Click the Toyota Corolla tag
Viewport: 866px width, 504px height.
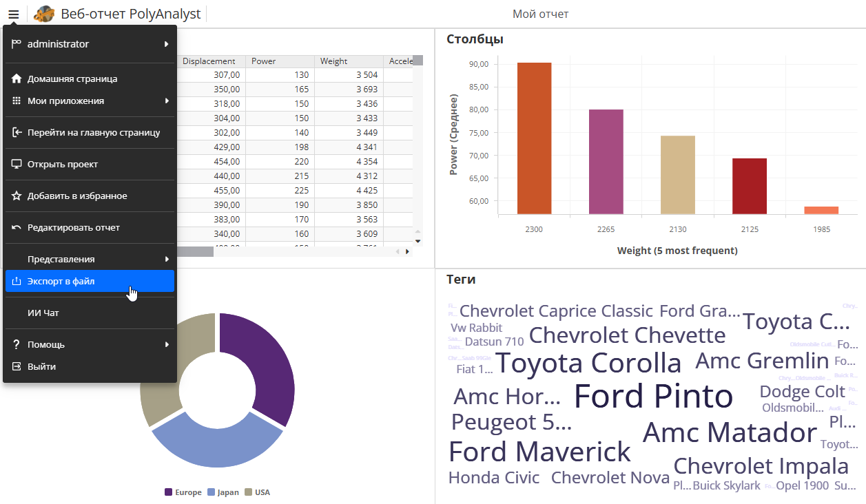click(588, 363)
